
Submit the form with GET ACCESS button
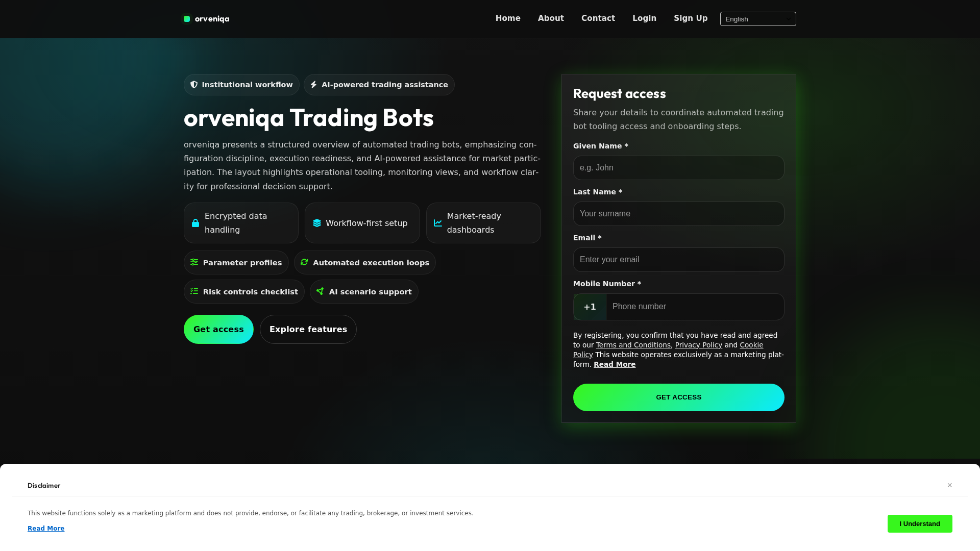pos(679,397)
